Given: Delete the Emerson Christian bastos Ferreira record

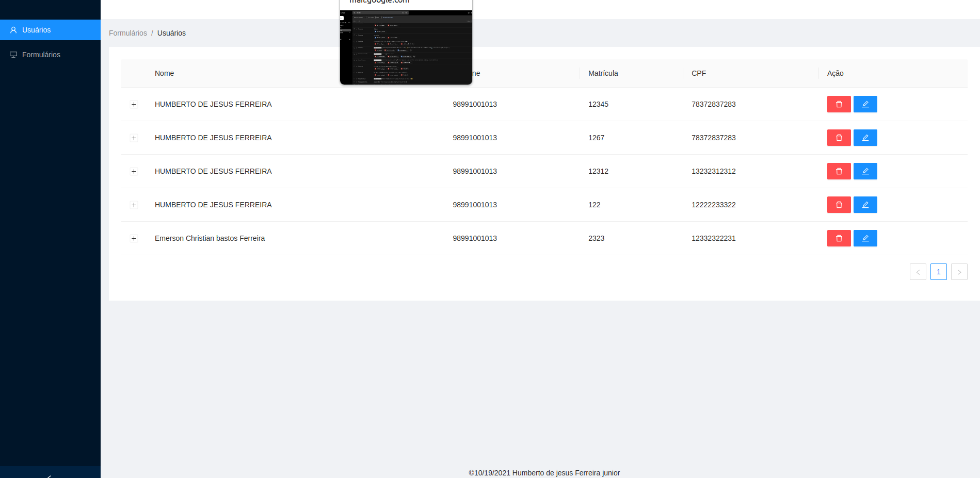Looking at the screenshot, I should click(x=839, y=238).
